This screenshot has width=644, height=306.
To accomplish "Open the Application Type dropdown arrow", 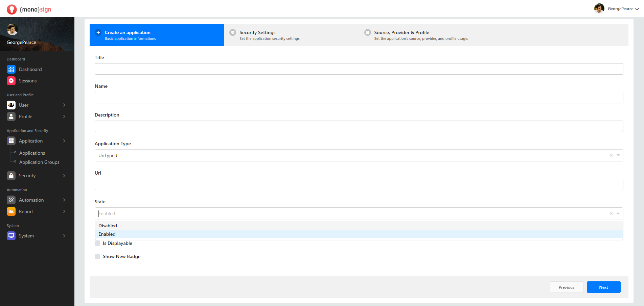I will pyautogui.click(x=618, y=155).
